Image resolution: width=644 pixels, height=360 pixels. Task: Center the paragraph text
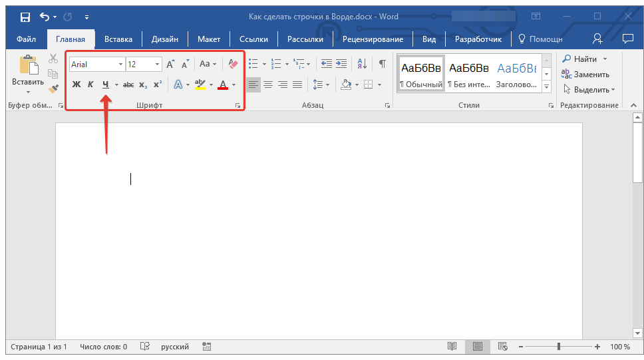coord(268,85)
